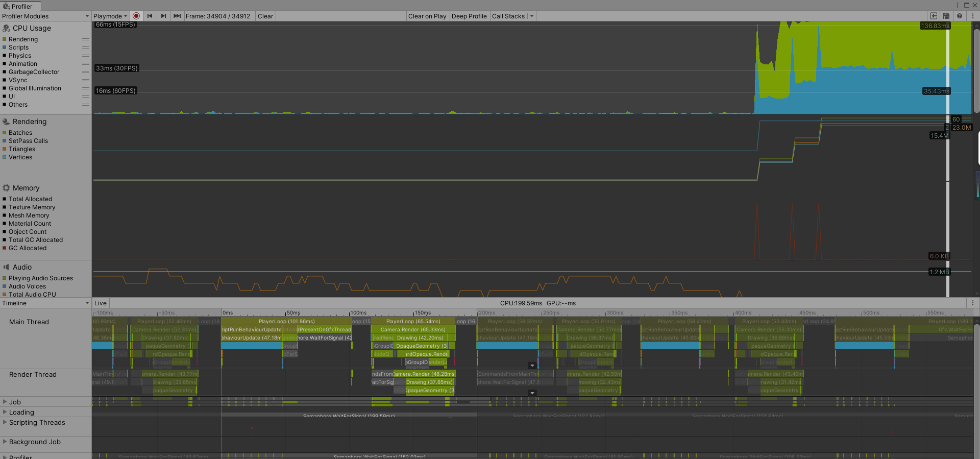This screenshot has height=459, width=980.
Task: Click the Others category reorder handle
Action: (86, 105)
